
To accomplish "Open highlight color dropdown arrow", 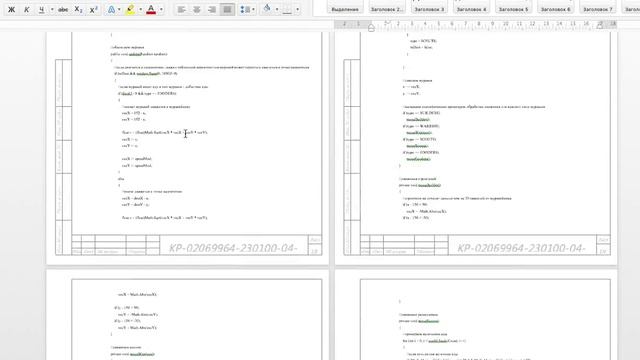I will click(140, 9).
